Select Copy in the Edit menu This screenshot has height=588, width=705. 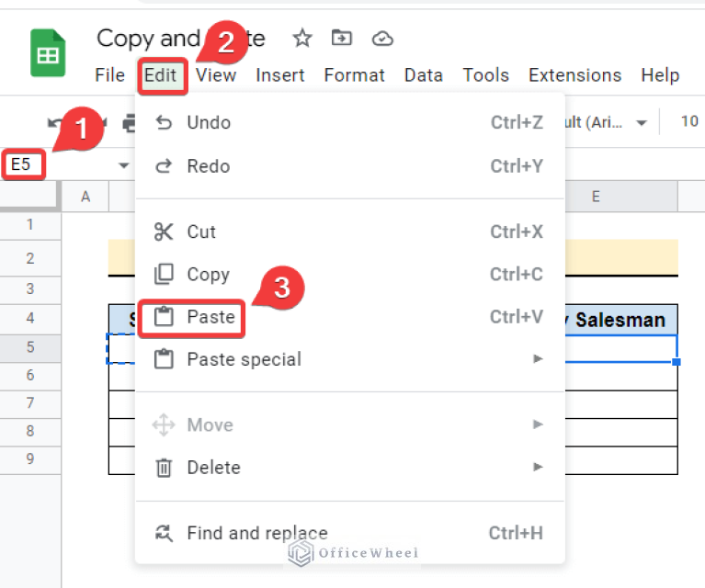click(x=350, y=274)
